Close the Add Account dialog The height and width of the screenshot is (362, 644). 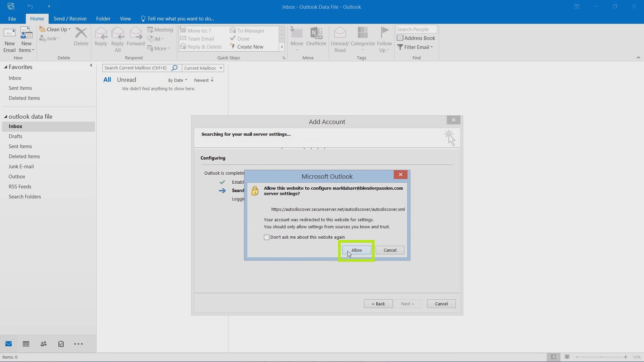click(x=453, y=120)
